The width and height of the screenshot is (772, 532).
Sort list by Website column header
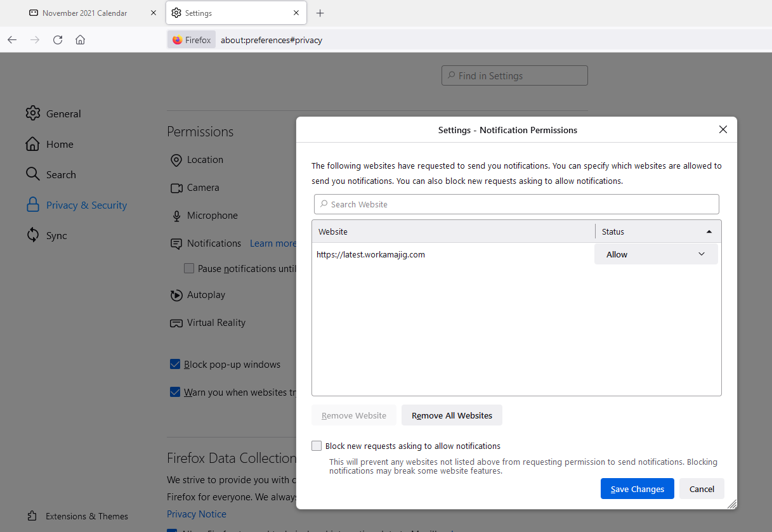tap(454, 231)
